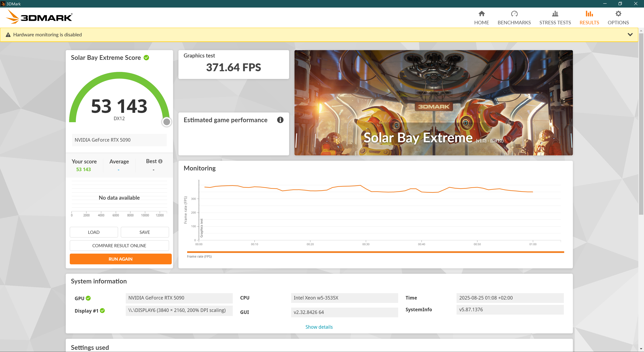Click the scrollbar down arrow
The width and height of the screenshot is (644, 352).
641,349
